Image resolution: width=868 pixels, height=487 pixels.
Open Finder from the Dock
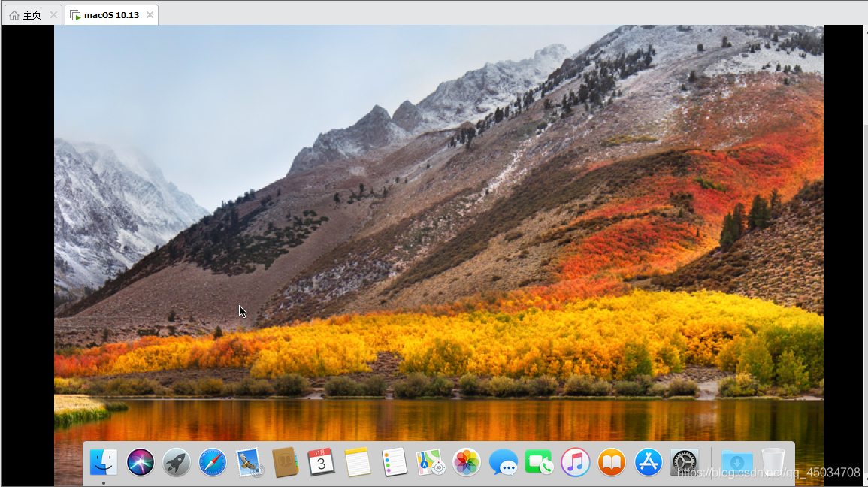click(104, 462)
